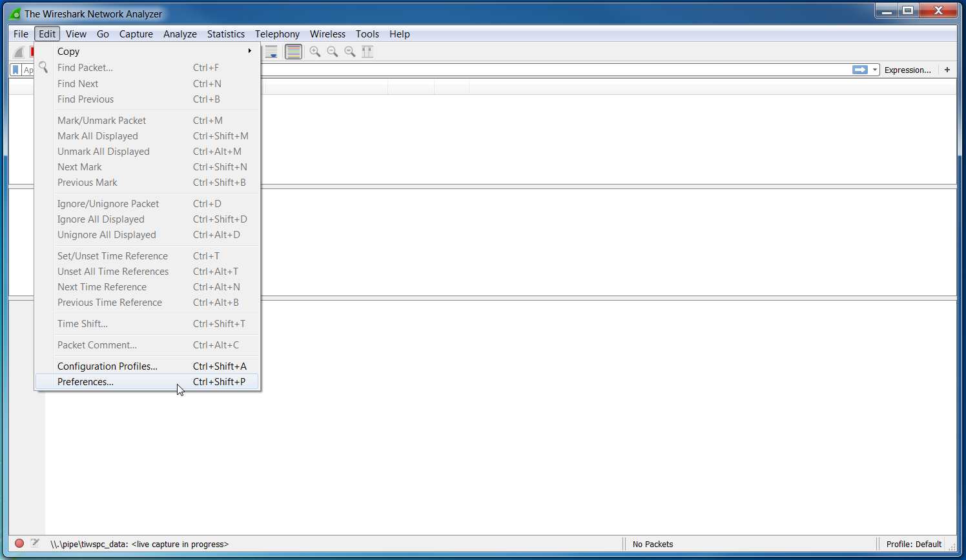Choose Mark All Displayed
The width and height of the screenshot is (966, 560).
point(148,136)
